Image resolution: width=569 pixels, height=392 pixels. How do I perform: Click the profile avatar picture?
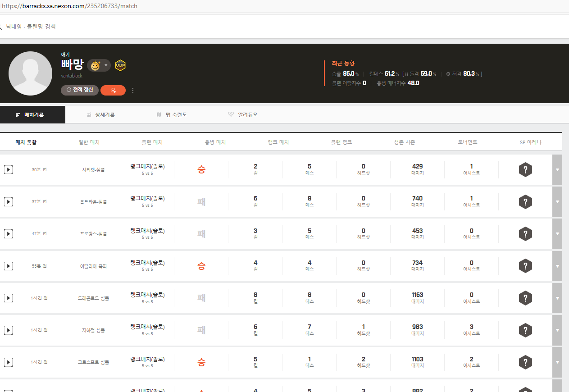(x=30, y=73)
